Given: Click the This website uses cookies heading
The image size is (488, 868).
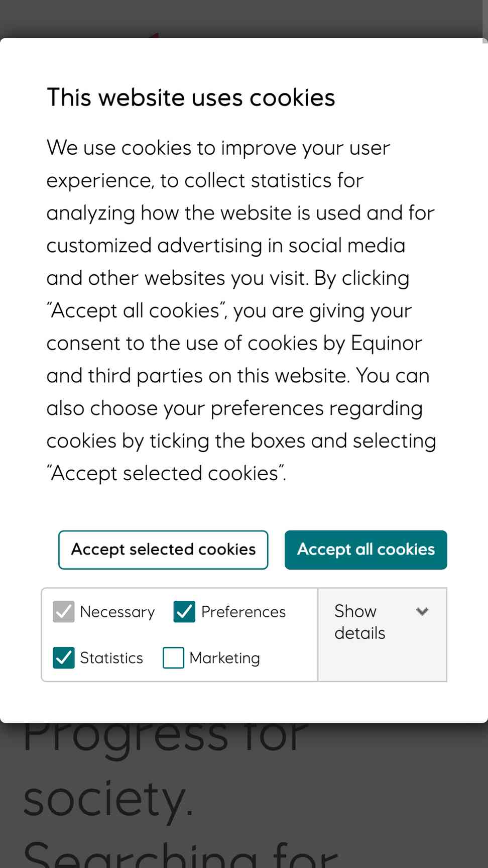Looking at the screenshot, I should 191,97.
